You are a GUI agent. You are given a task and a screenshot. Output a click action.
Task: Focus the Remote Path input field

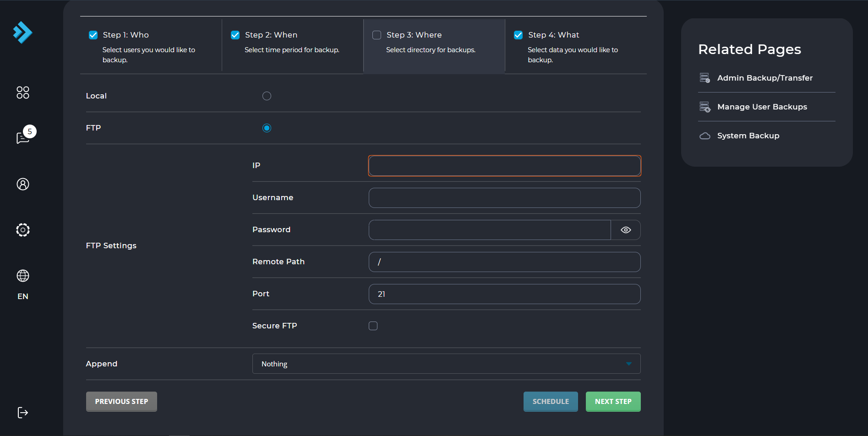504,262
